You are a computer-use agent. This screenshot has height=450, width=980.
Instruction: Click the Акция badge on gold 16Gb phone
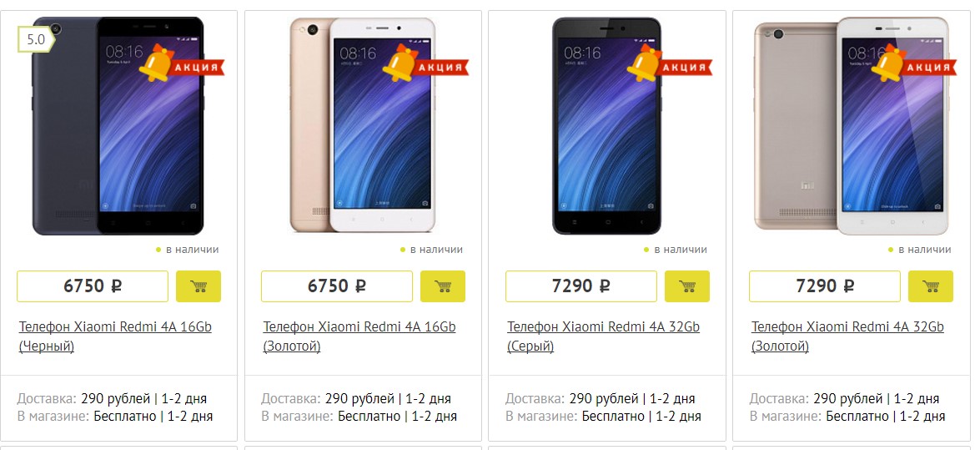click(425, 64)
